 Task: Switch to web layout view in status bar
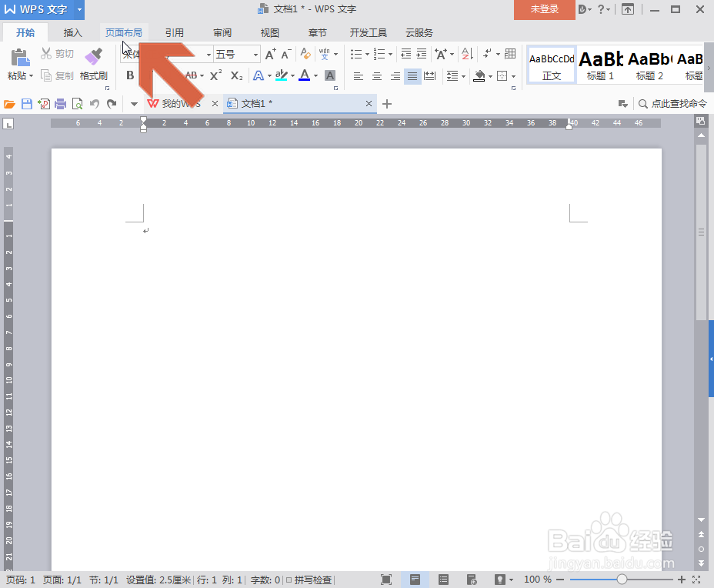(472, 580)
